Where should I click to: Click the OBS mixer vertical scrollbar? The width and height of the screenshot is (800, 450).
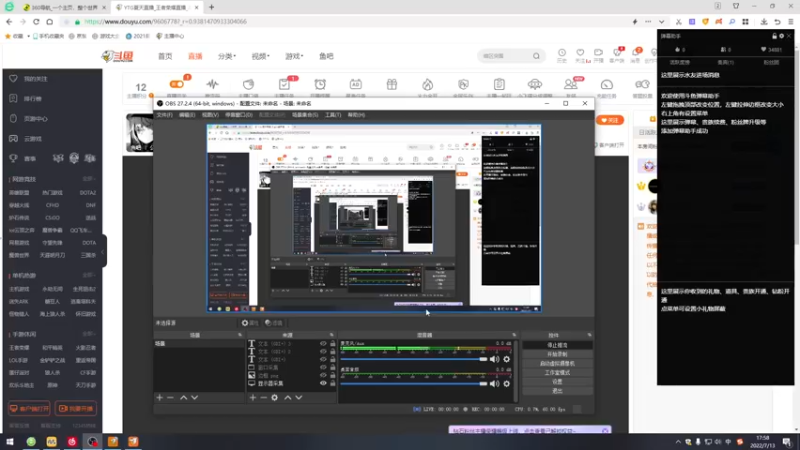[517, 370]
